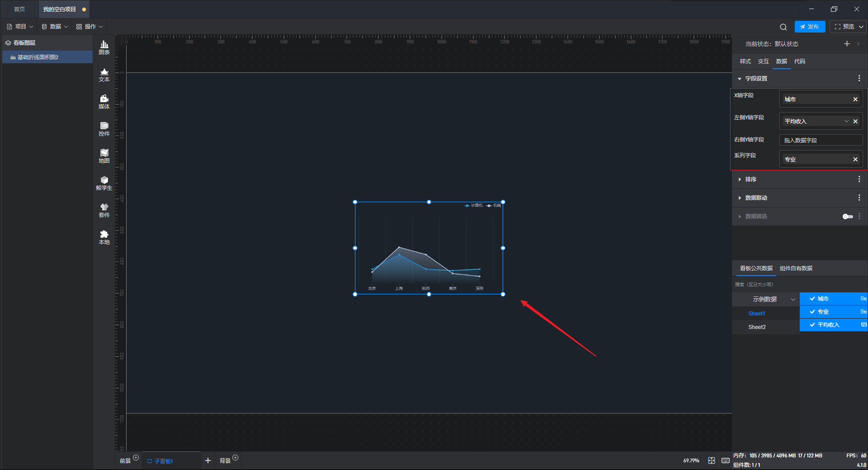Click the data field search box

(799, 285)
